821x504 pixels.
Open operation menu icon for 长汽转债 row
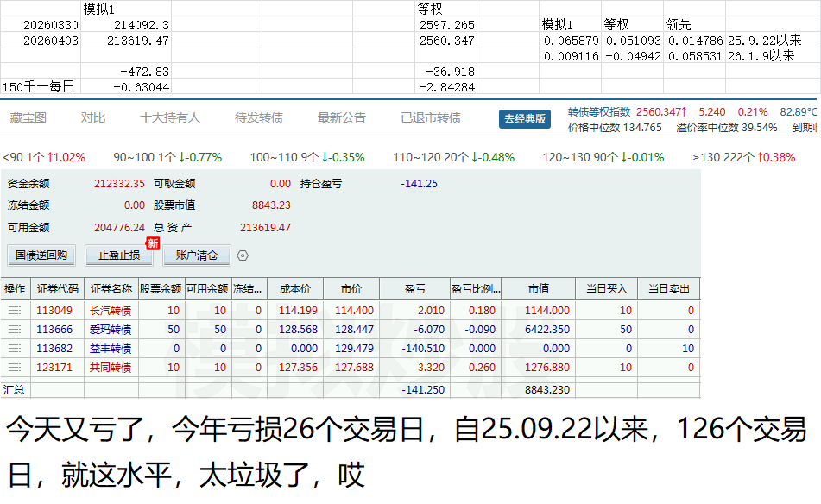pos(15,311)
